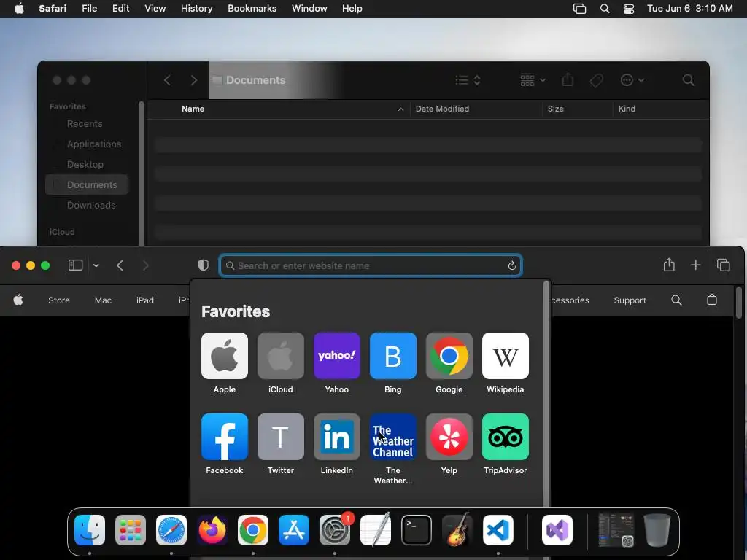Select Recents in Finder sidebar
Viewport: 747px width, 560px height.
[x=85, y=124]
